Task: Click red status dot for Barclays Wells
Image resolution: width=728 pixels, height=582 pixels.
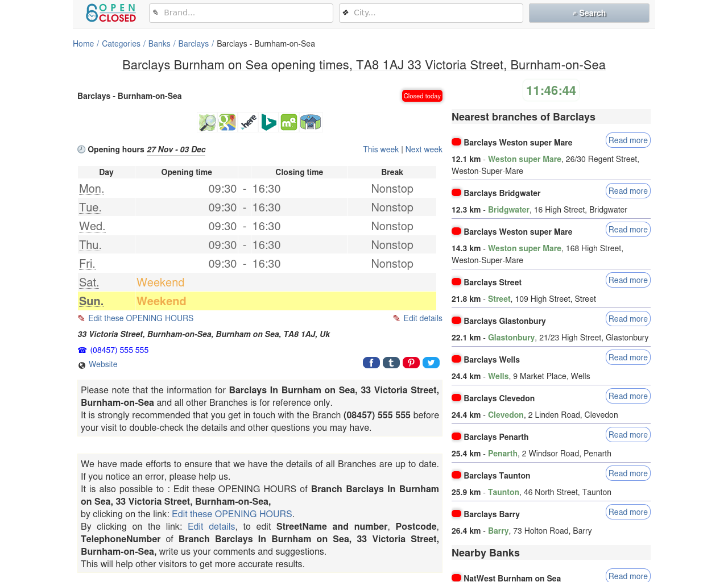Action: 456,359
